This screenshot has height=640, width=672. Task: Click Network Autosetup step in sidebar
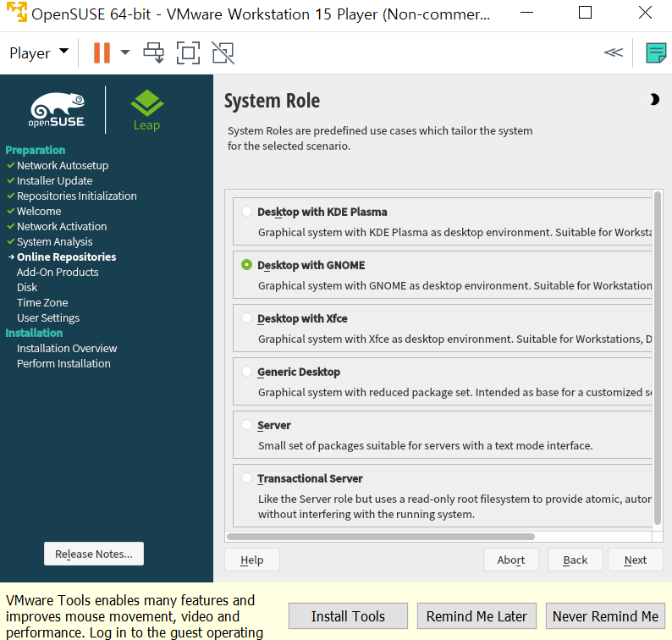tap(63, 165)
